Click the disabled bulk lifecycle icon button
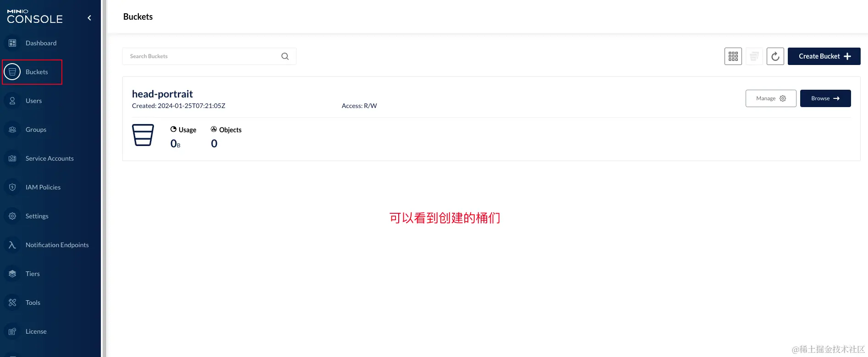The image size is (868, 357). pos(754,56)
